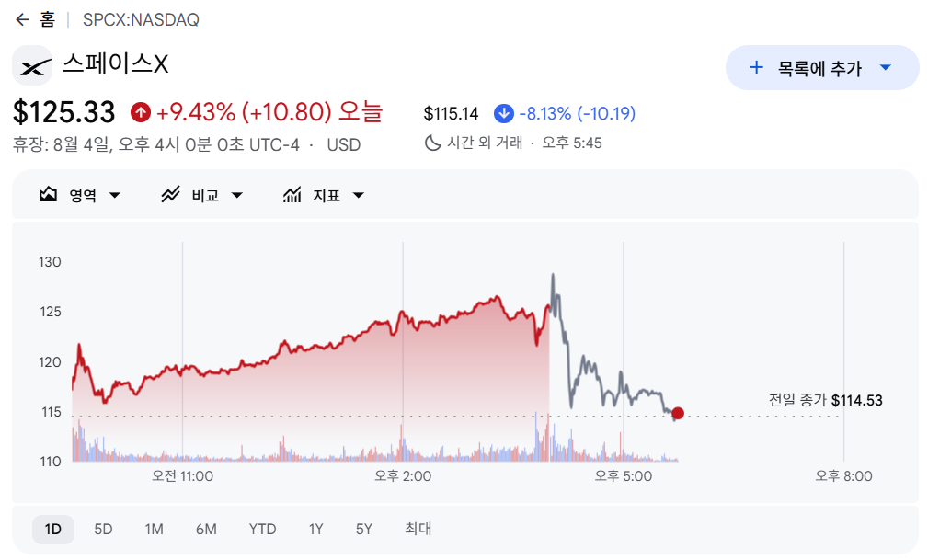Click the SpaceX logo icon
This screenshot has width=928, height=560.
tap(32, 65)
